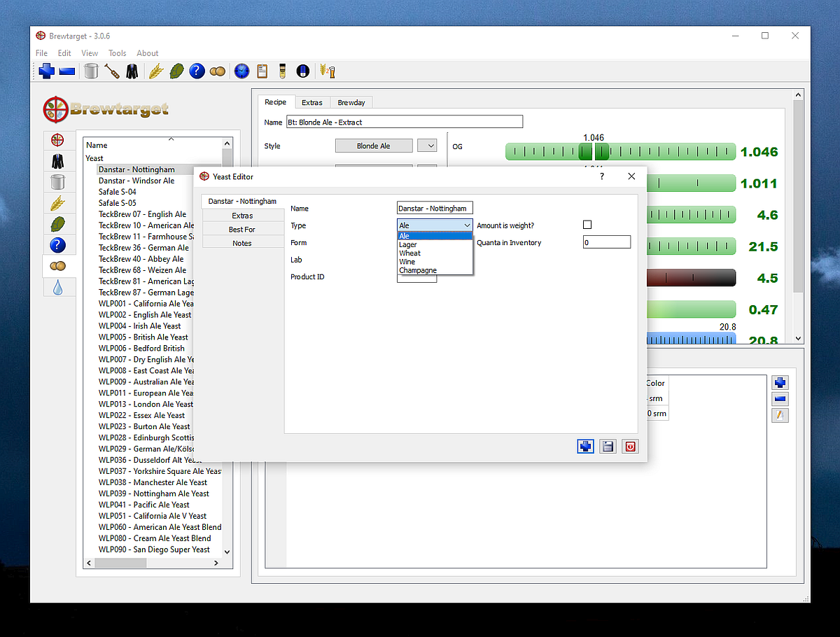Open miscs via the toolbar question mark icon
Viewport: 840px width, 637px height.
(197, 71)
